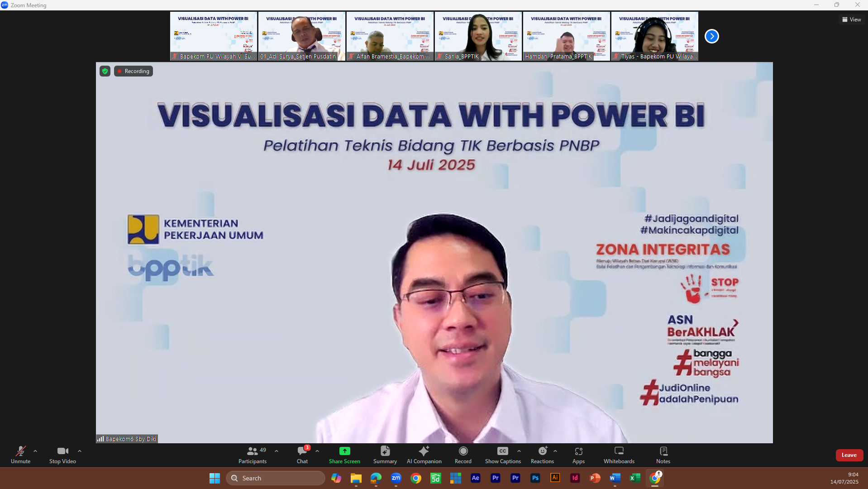Viewport: 868px width, 489px height.
Task: Select 01_Adi Surya_Setjen Pusdatin thumbnail
Action: 301,36
